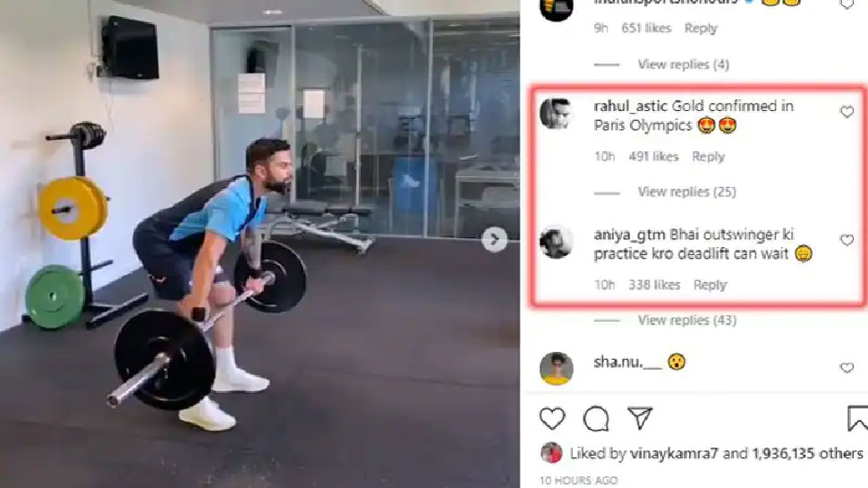Open aniya_gtm's profile avatar
This screenshot has height=488, width=868.
pos(556,242)
